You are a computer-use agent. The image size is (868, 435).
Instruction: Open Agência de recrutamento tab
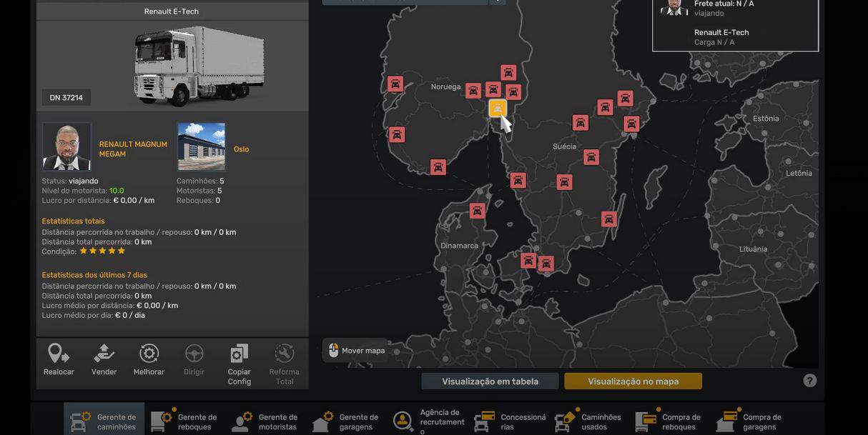(x=427, y=421)
